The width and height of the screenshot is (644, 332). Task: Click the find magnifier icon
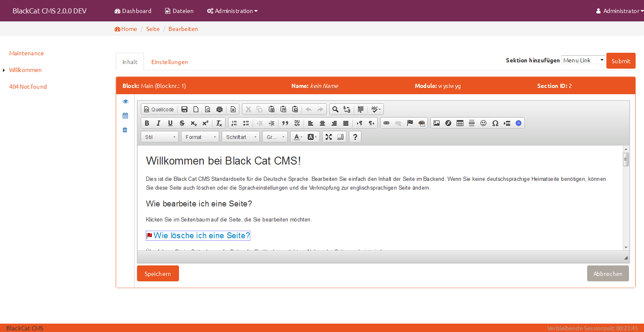(x=335, y=109)
